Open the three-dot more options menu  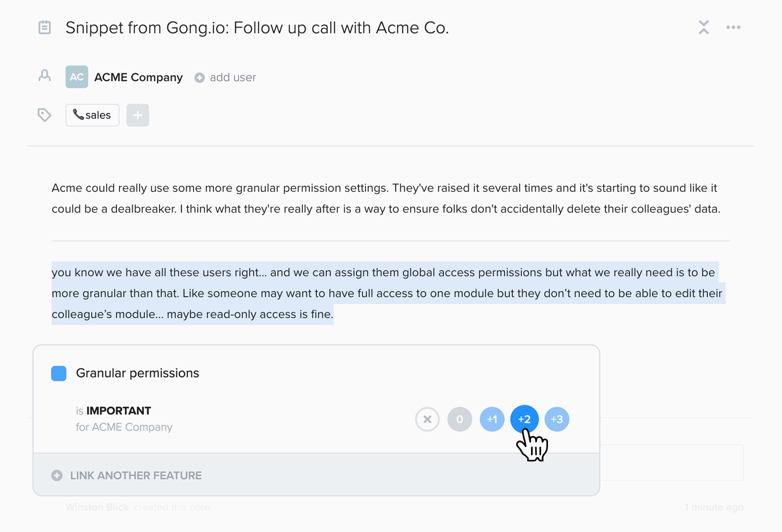733,27
